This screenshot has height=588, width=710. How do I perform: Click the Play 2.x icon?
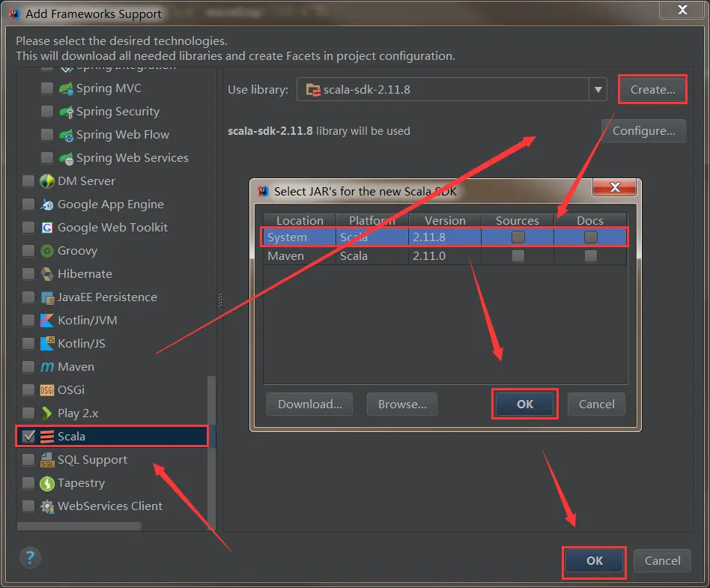point(47,413)
